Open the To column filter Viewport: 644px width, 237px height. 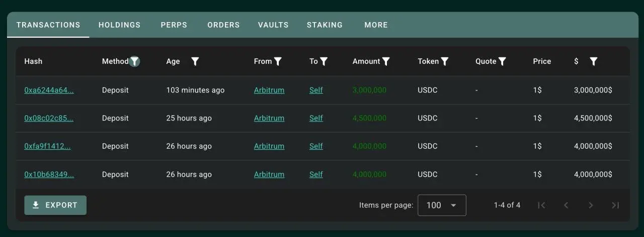click(x=324, y=61)
